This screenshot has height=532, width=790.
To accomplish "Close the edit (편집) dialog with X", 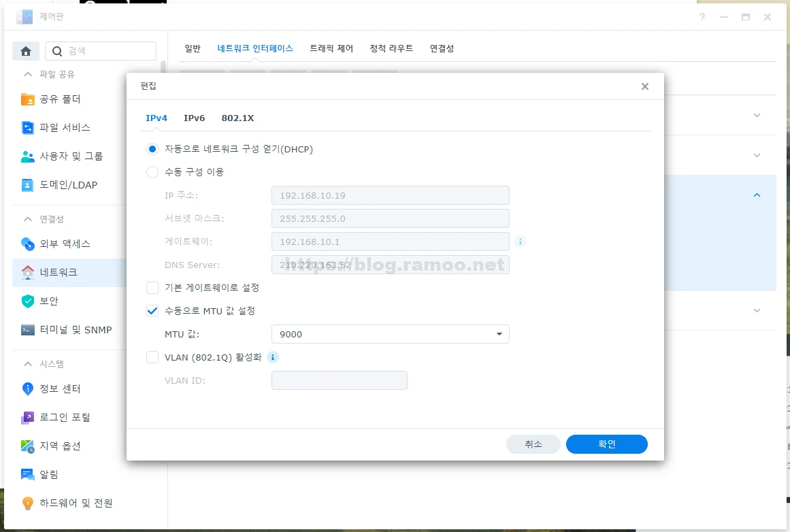I will point(645,86).
